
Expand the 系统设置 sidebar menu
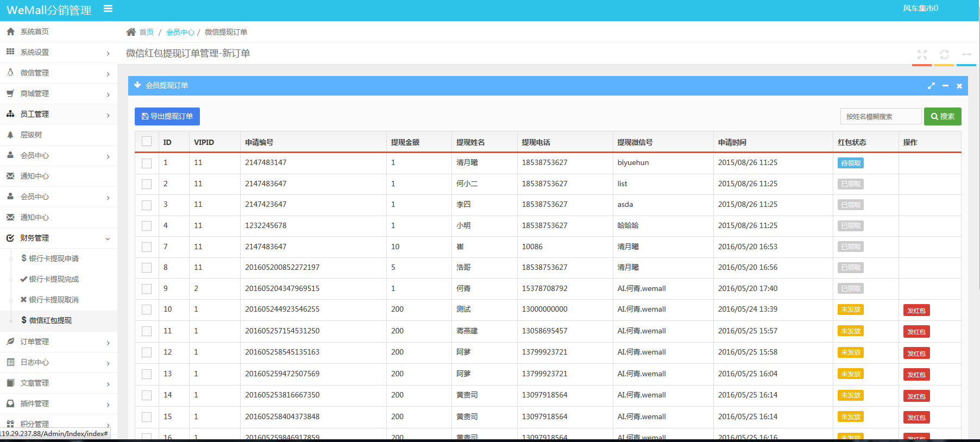pyautogui.click(x=58, y=52)
